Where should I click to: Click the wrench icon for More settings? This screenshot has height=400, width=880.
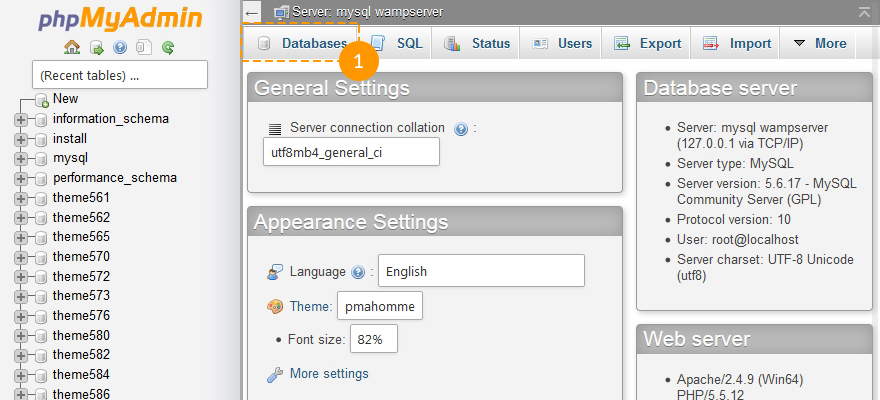pos(274,374)
